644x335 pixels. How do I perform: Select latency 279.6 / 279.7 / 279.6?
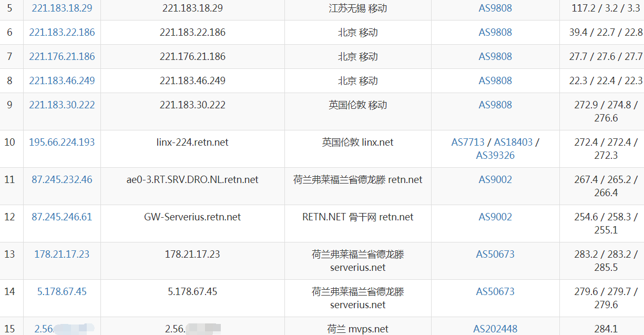click(606, 298)
